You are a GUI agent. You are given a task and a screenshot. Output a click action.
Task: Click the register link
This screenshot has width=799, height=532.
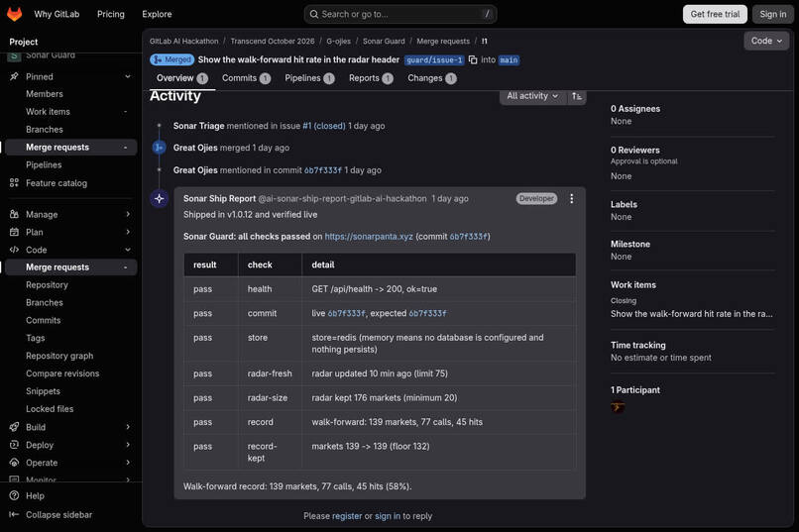click(x=347, y=516)
